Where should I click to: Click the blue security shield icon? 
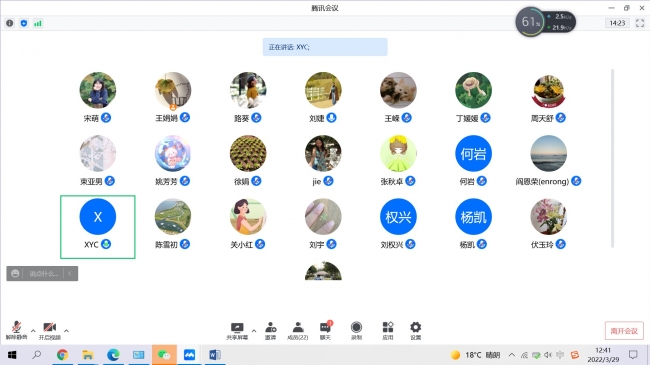[x=24, y=23]
